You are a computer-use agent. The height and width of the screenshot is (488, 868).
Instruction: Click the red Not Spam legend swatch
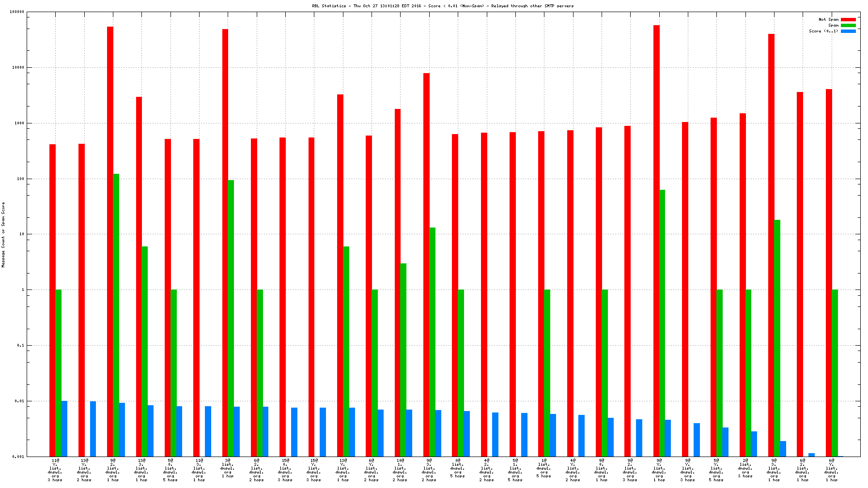coord(848,19)
